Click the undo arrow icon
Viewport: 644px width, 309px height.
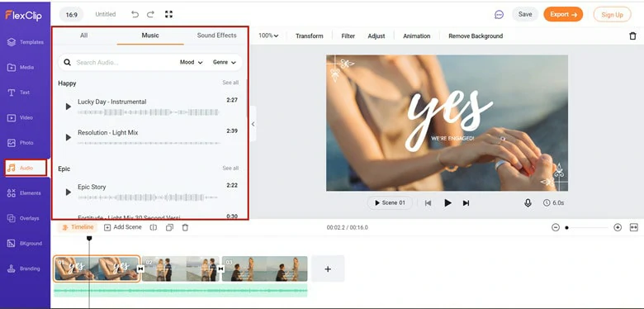click(135, 14)
